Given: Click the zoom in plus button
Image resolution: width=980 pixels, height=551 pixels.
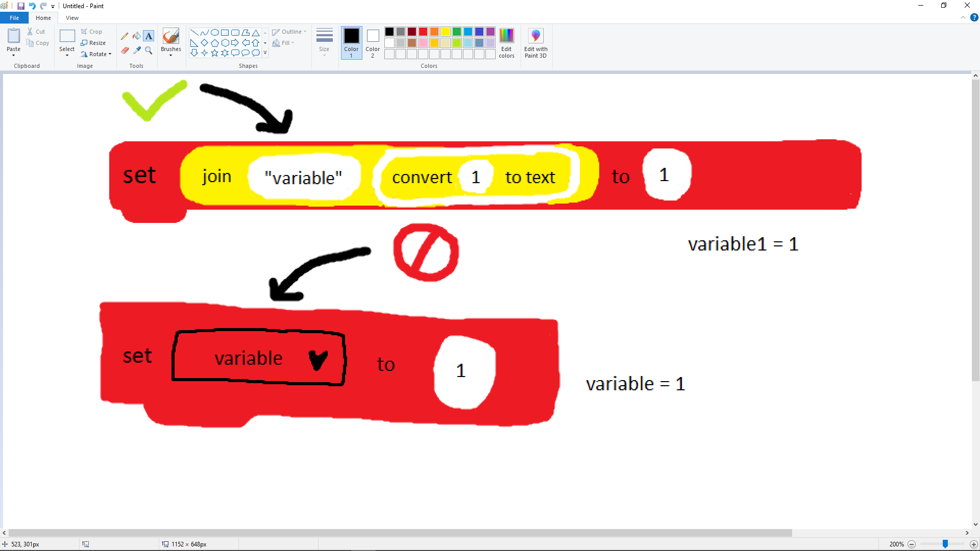Looking at the screenshot, I should click(973, 544).
